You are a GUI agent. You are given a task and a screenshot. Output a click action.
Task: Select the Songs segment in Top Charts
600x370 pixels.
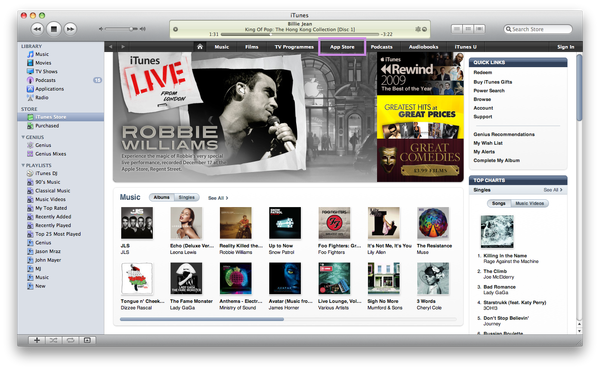(x=499, y=204)
